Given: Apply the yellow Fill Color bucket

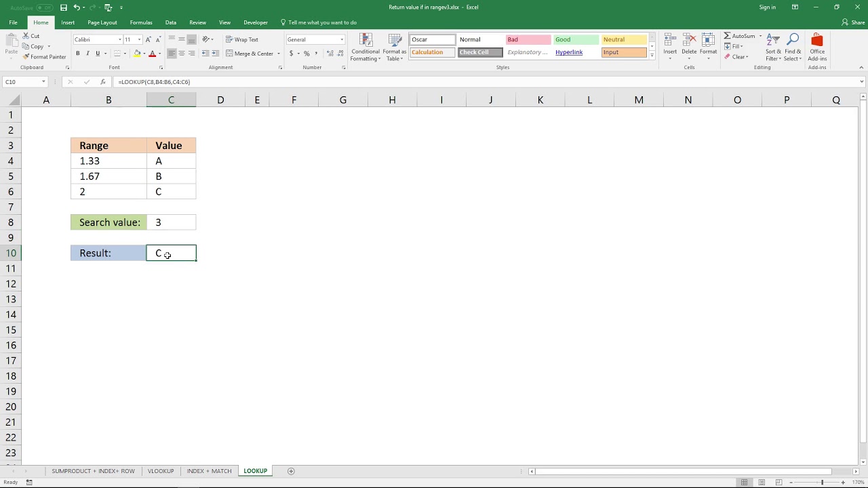Looking at the screenshot, I should click(137, 54).
